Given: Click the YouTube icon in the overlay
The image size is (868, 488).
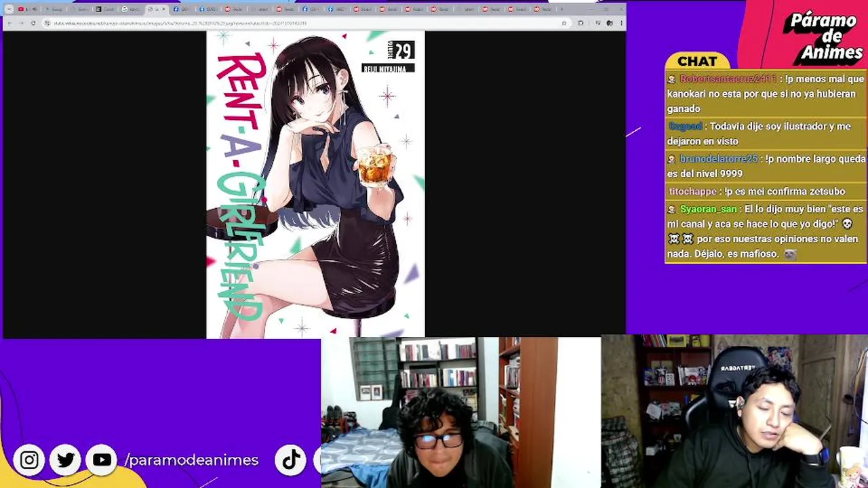Looking at the screenshot, I should pos(102,460).
